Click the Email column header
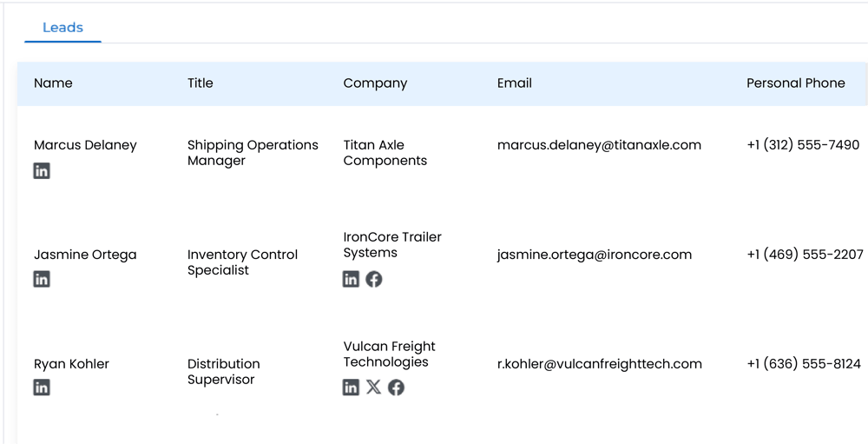Screen dimensions: 868x444 tap(515, 83)
